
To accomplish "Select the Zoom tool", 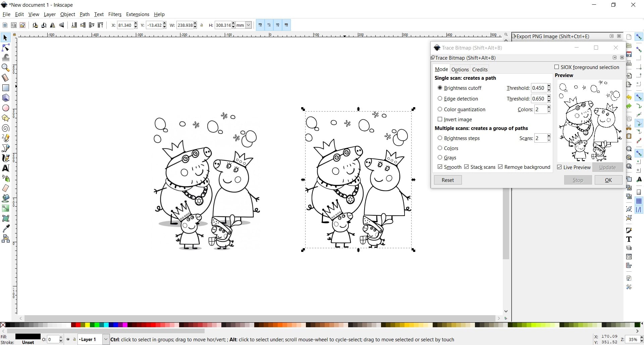I will click(x=6, y=68).
